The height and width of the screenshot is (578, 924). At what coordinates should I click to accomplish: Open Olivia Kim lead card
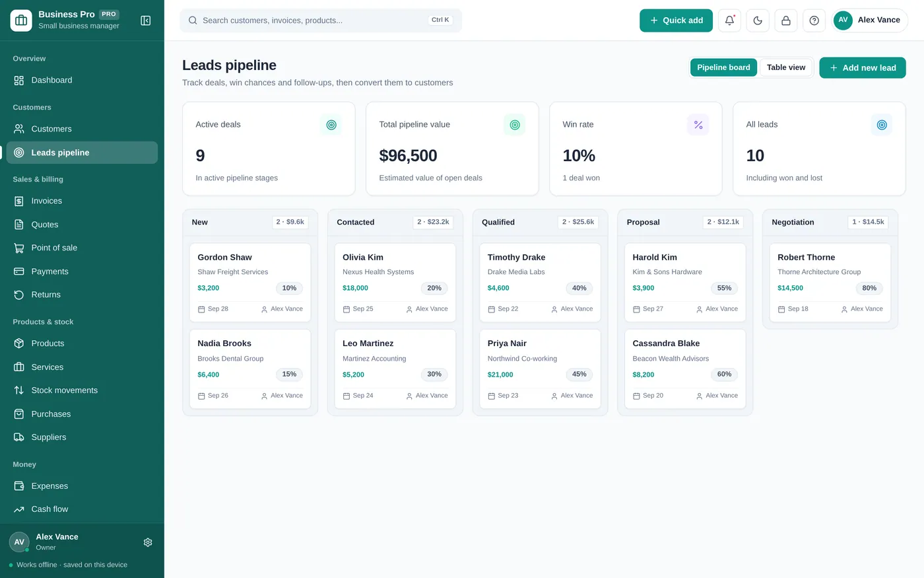coord(395,283)
